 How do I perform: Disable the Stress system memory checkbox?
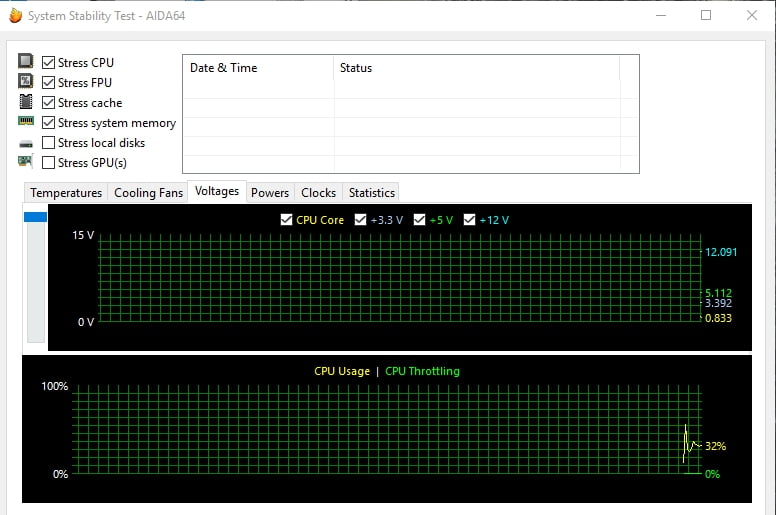pyautogui.click(x=48, y=123)
